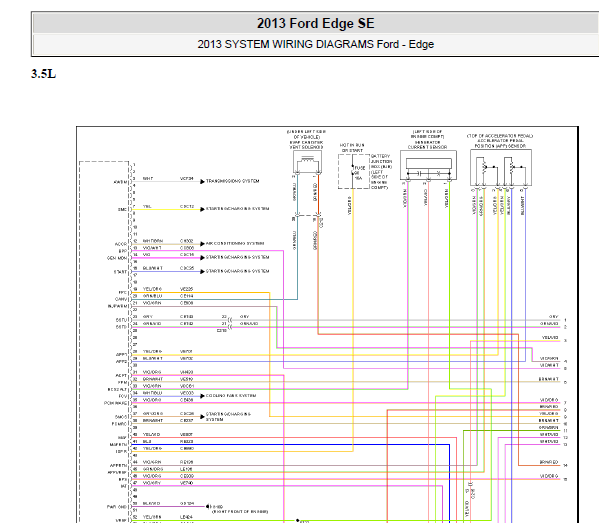Click the 3.5L section heading

tap(44, 74)
